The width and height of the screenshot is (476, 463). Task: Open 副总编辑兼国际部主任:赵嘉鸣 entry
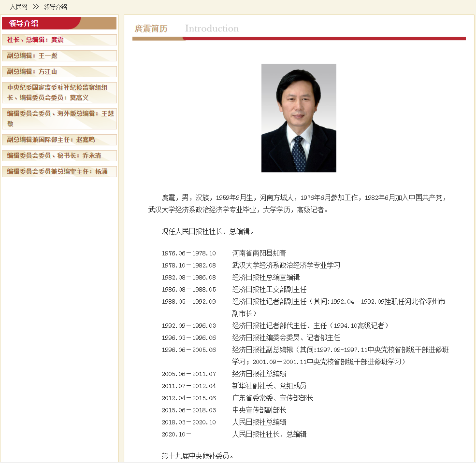click(59, 140)
